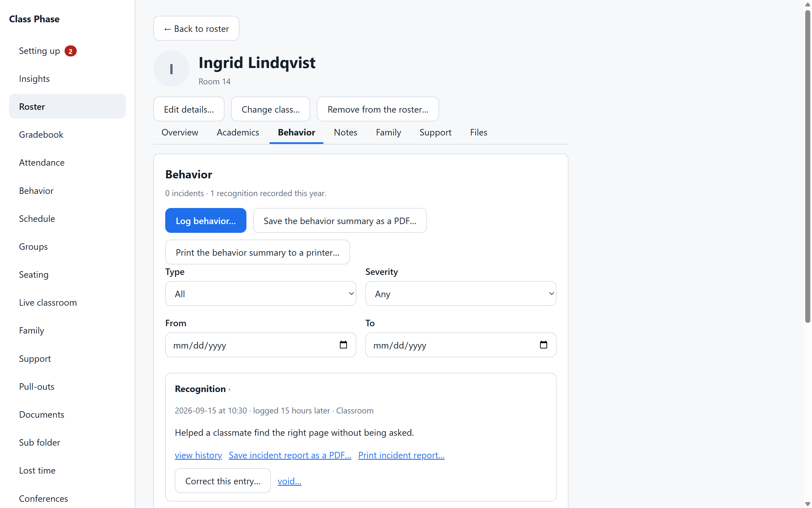Go back to roster
The image size is (812, 508).
[x=196, y=29]
